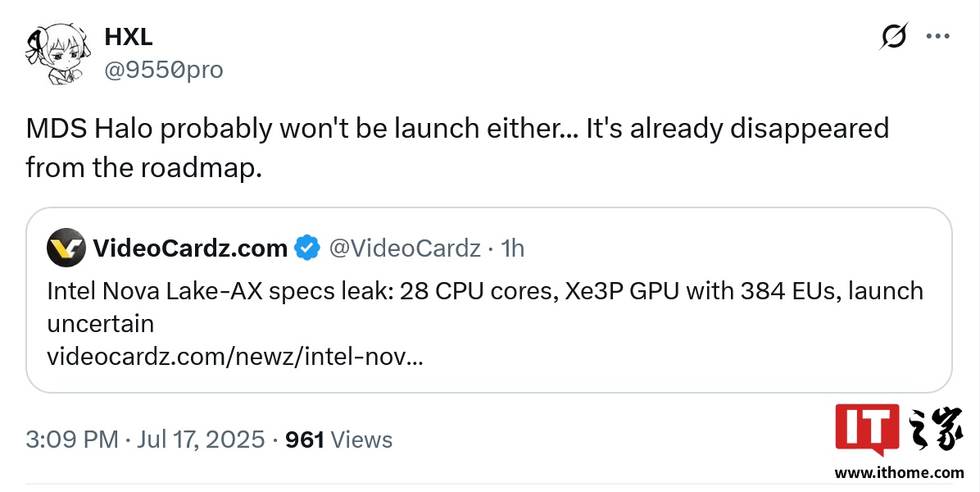
Task: Click the red IT logo watermark
Action: (866, 429)
